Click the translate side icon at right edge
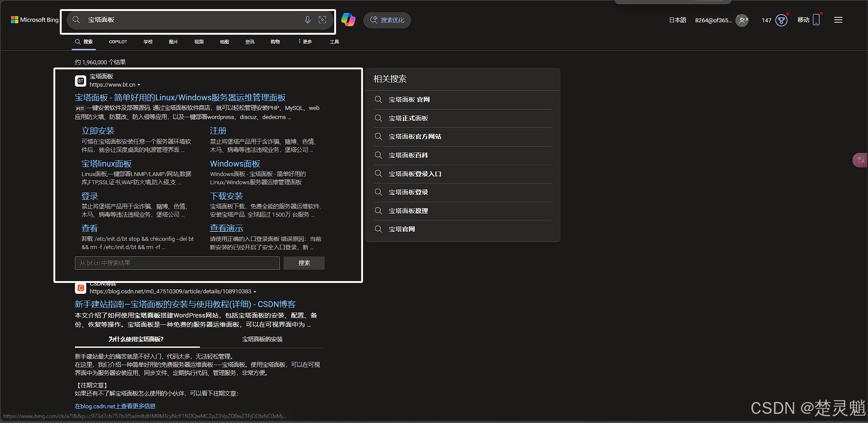The image size is (868, 423). pos(860,160)
